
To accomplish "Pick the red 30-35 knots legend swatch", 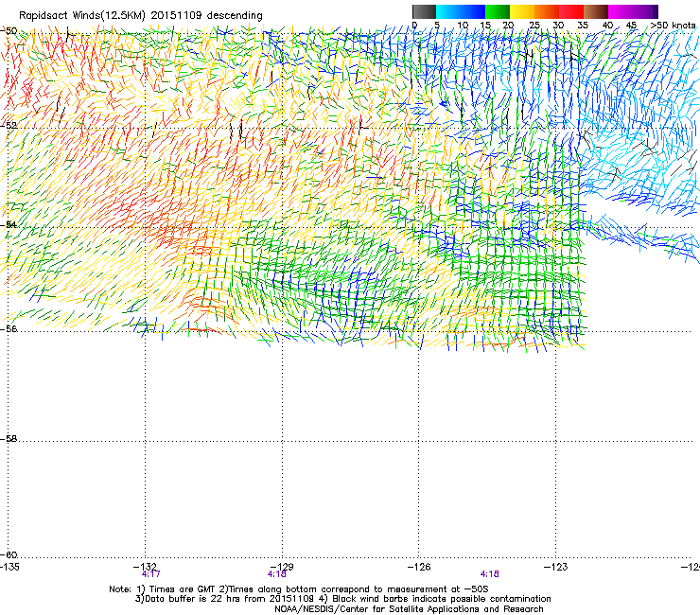I will coord(571,11).
